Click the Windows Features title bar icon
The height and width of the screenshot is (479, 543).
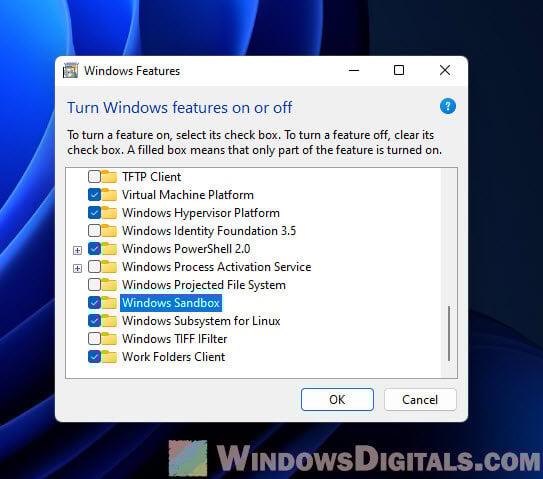click(71, 71)
